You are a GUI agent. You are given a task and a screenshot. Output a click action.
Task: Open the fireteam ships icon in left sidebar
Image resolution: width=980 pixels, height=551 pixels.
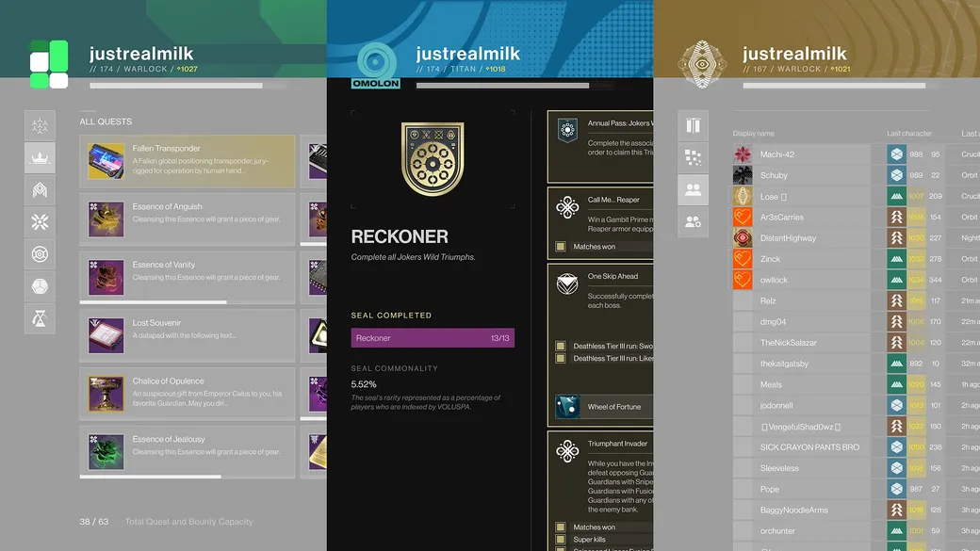tap(40, 125)
